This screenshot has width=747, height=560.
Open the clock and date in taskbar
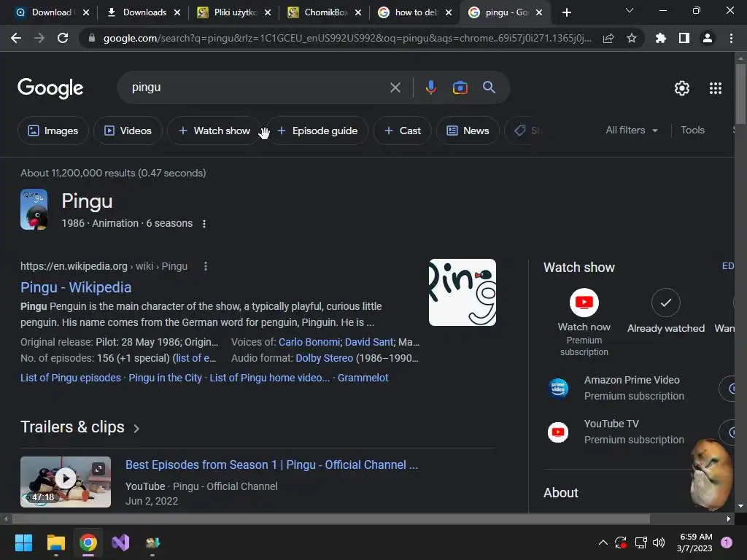pos(695,542)
